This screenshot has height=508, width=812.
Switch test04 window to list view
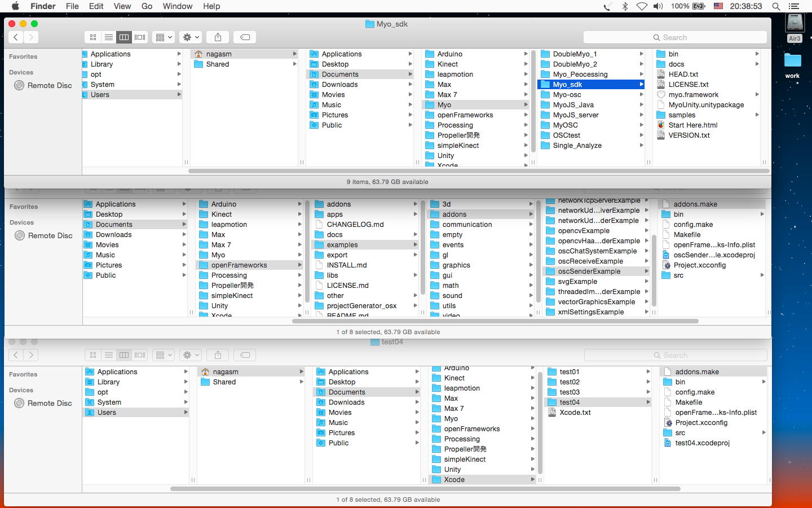click(109, 355)
